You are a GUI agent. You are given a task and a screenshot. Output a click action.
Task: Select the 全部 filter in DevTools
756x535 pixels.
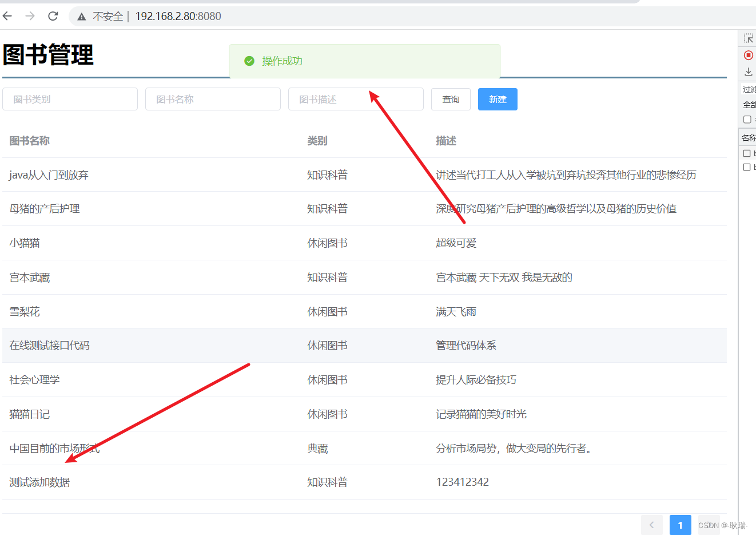point(749,105)
